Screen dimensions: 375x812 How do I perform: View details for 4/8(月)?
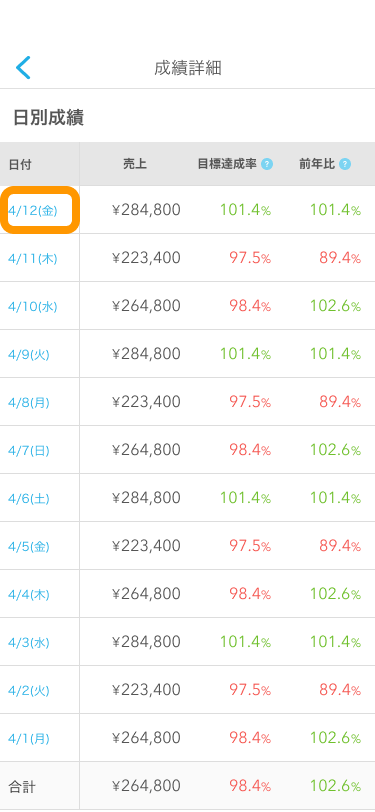click(29, 403)
